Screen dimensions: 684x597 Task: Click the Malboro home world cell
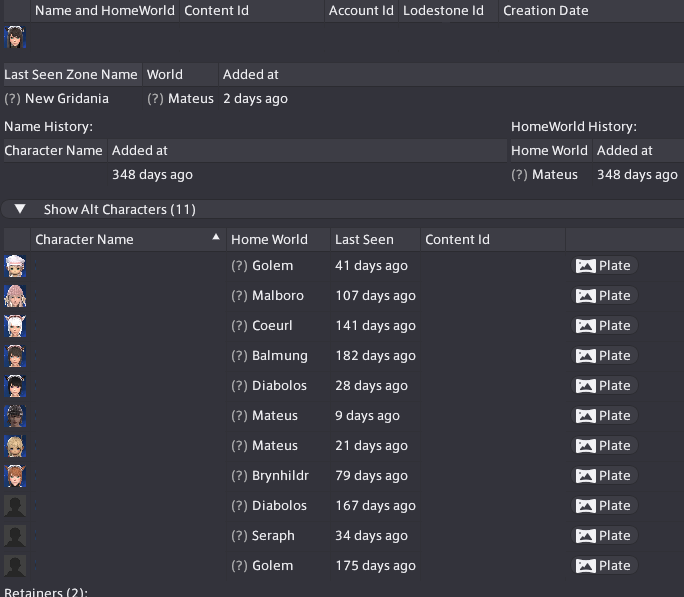pyautogui.click(x=278, y=296)
